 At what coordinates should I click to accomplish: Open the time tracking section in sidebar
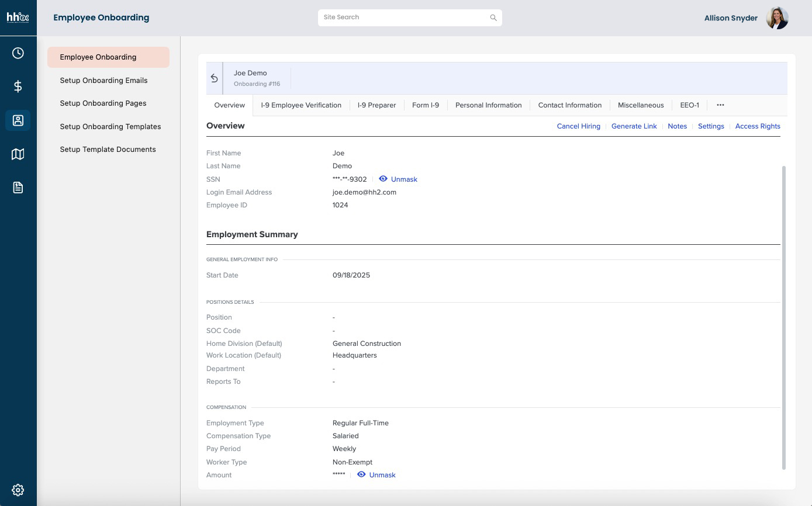pyautogui.click(x=18, y=53)
